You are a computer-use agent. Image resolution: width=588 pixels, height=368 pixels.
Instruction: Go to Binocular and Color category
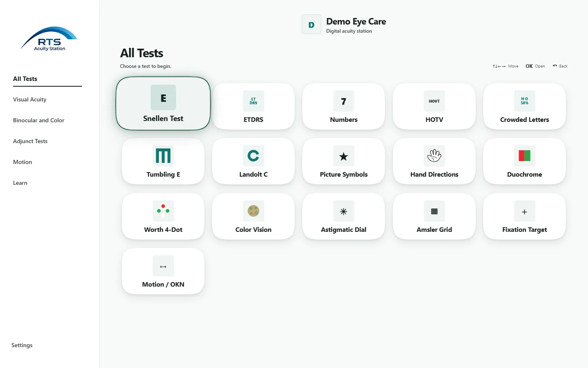click(x=39, y=120)
